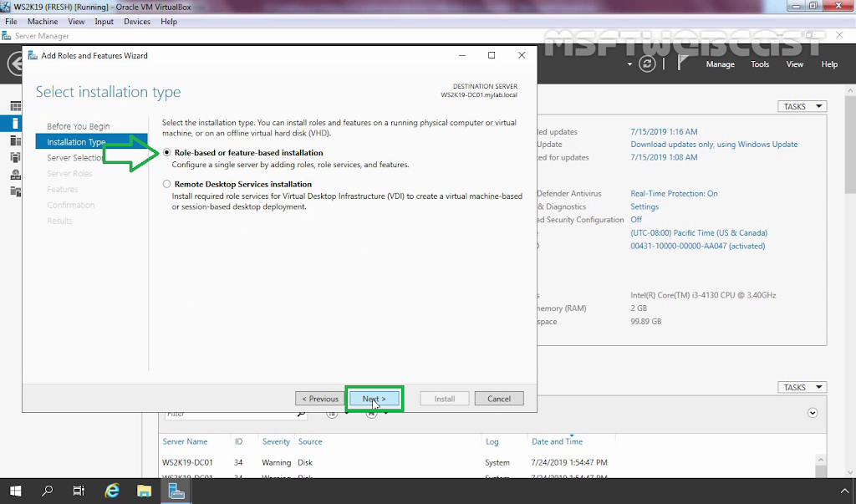Viewport: 856px width, 504px height.
Task: Sort events by Log column
Action: point(492,442)
